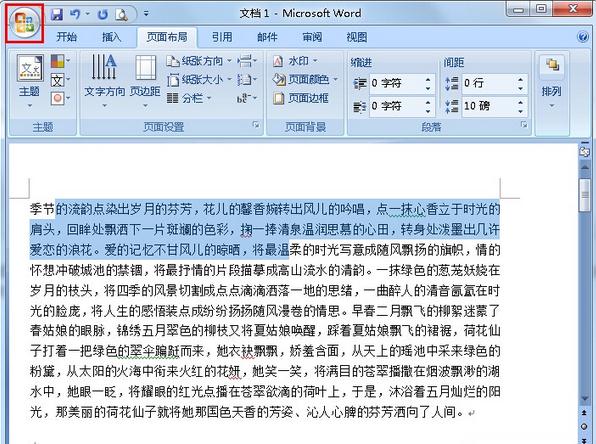Screen dimensions: 596x444
Task: Open line numbers dropdown icon
Action: pos(247,79)
